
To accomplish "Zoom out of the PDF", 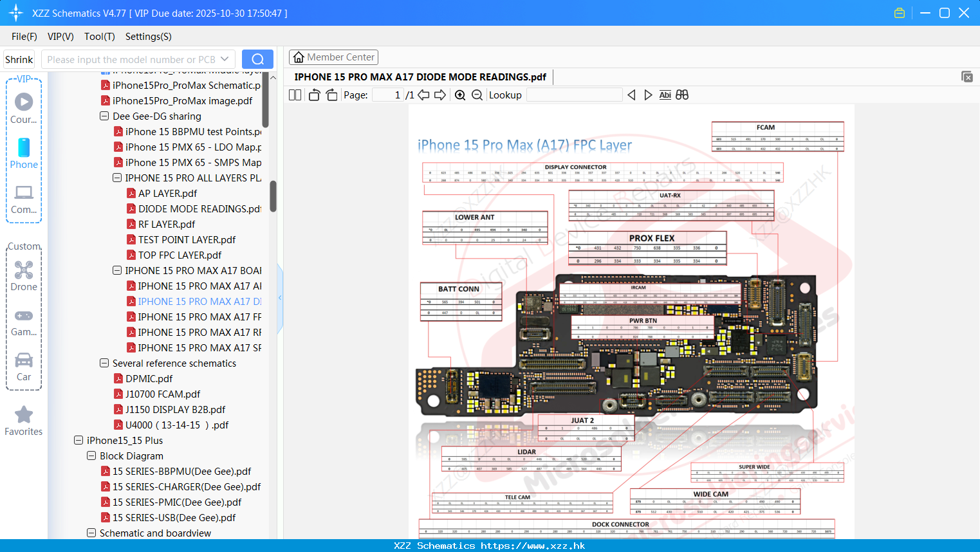I will tap(477, 95).
